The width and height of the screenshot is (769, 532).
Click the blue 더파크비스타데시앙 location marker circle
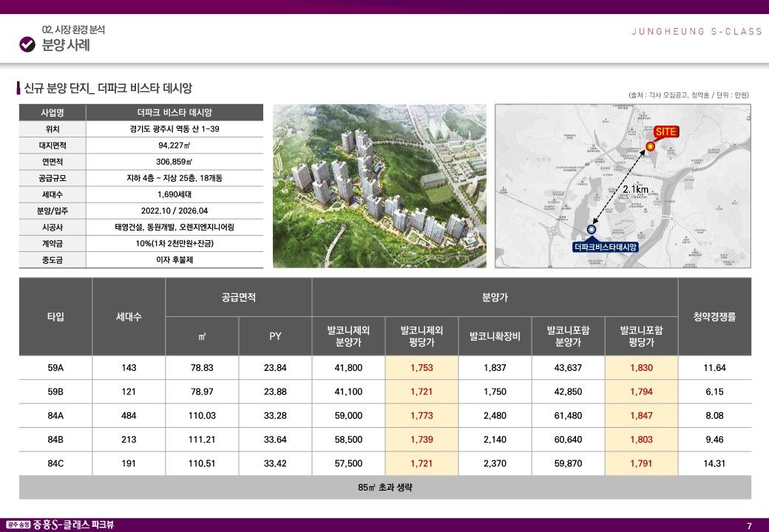pos(591,230)
